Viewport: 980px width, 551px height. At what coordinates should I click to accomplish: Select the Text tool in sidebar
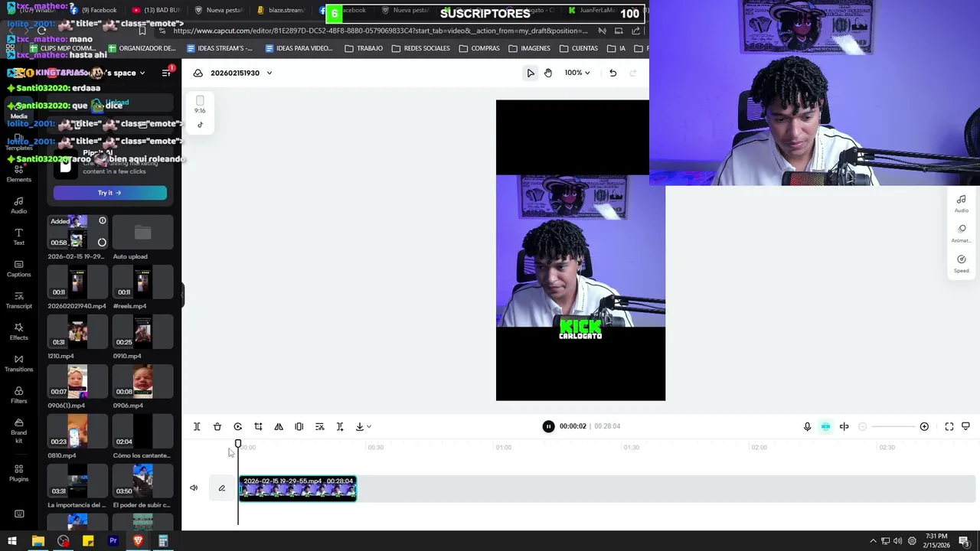(18, 237)
